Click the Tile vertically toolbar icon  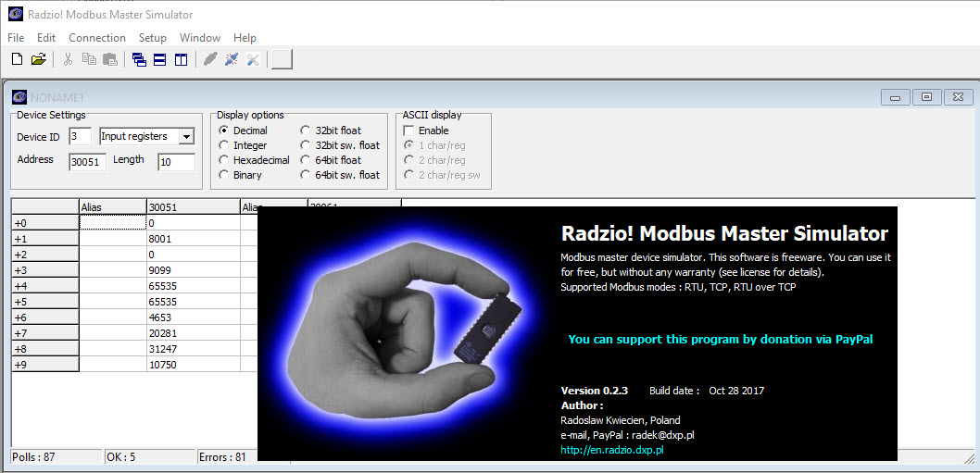coord(181,59)
